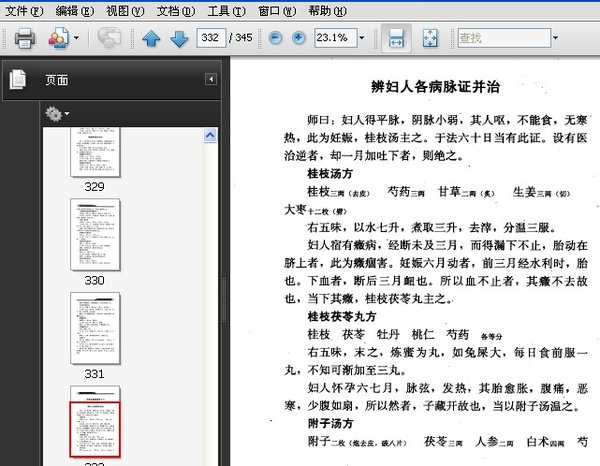This screenshot has height=466, width=600.
Task: Go to next page with down arrow
Action: point(179,38)
